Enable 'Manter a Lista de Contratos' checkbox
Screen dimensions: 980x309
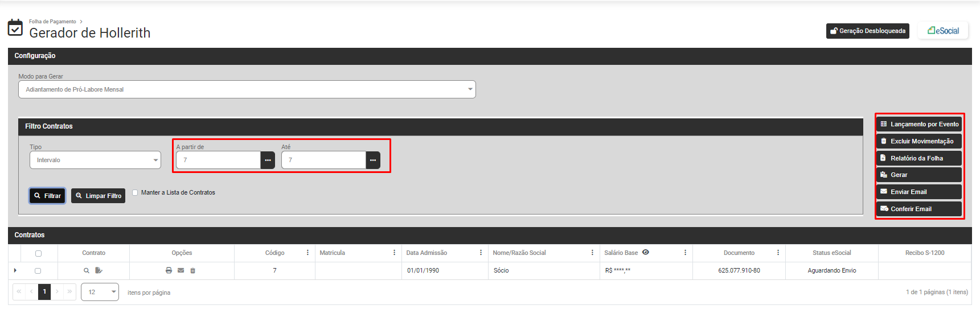coord(135,193)
